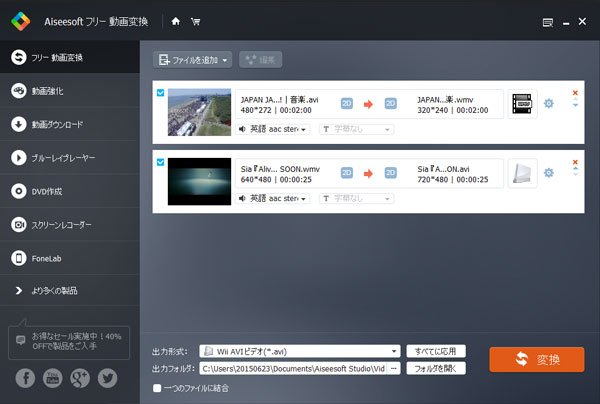
Task: Open the 40% OFF sale promotion banner
Action: point(69,342)
